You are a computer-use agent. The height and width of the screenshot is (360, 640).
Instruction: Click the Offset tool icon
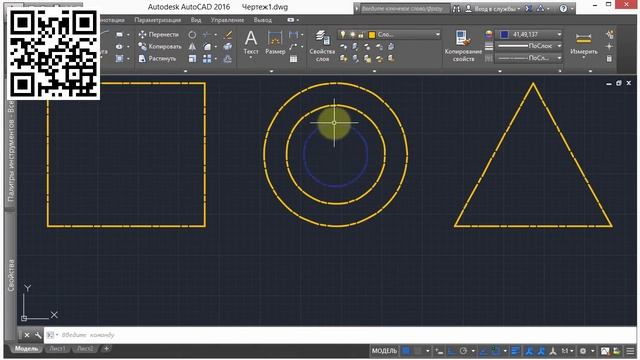228,58
